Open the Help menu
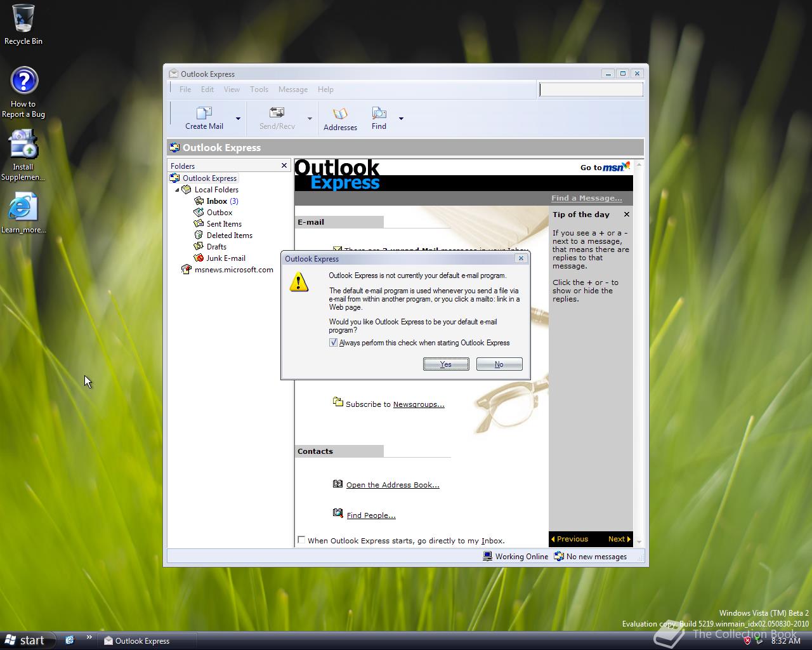The image size is (812, 650). (x=325, y=90)
